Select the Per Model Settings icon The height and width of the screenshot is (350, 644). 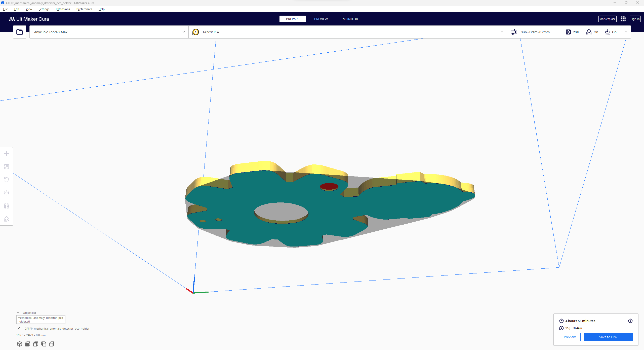point(7,206)
